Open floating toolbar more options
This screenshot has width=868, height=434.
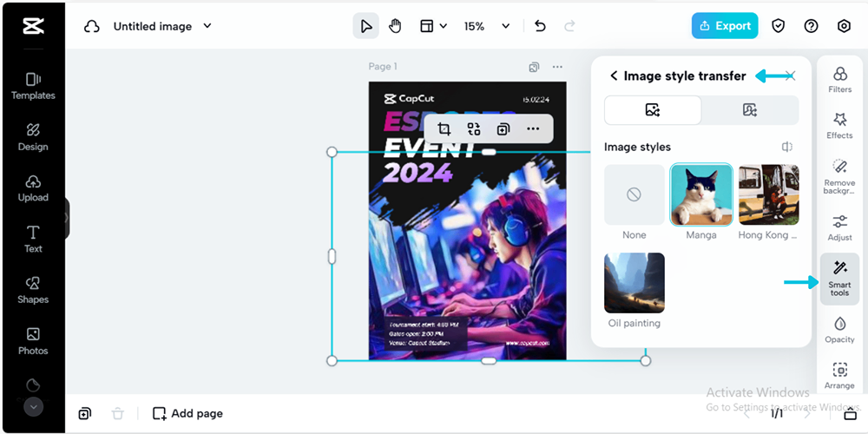tap(533, 129)
